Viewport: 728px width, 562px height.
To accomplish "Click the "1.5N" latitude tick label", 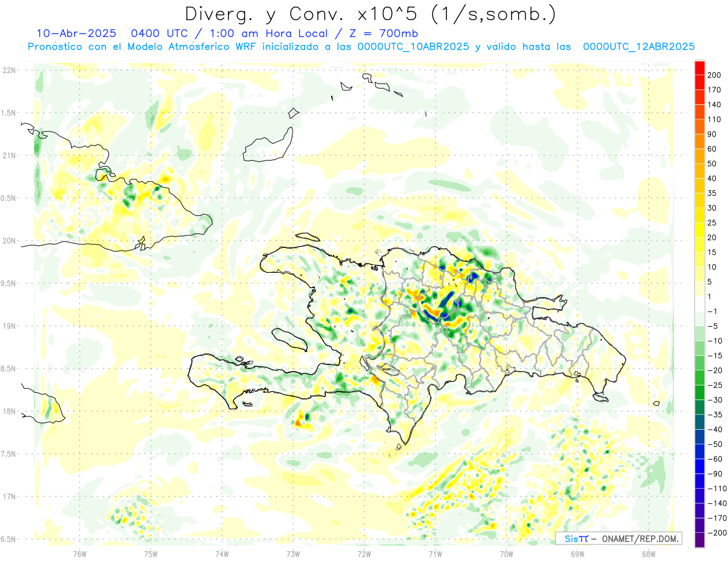I will tap(8, 113).
